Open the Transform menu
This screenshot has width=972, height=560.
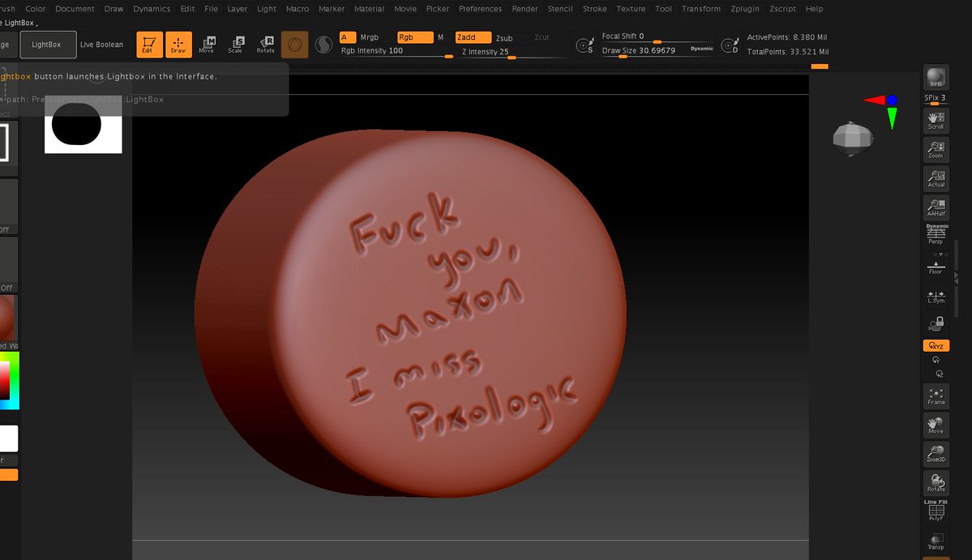click(x=701, y=9)
